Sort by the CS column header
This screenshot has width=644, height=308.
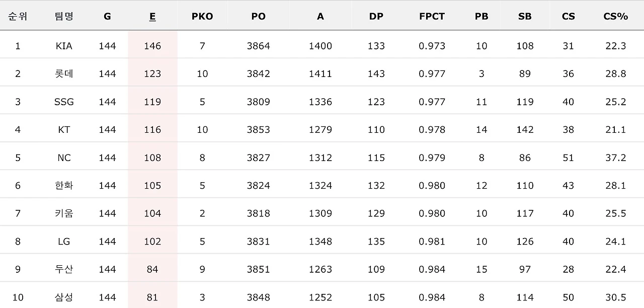[x=569, y=16]
